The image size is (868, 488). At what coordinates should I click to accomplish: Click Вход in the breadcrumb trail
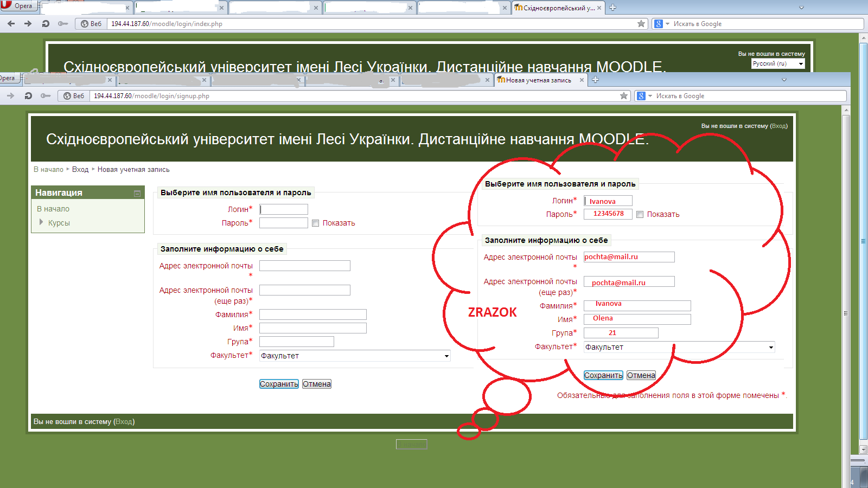(80, 169)
